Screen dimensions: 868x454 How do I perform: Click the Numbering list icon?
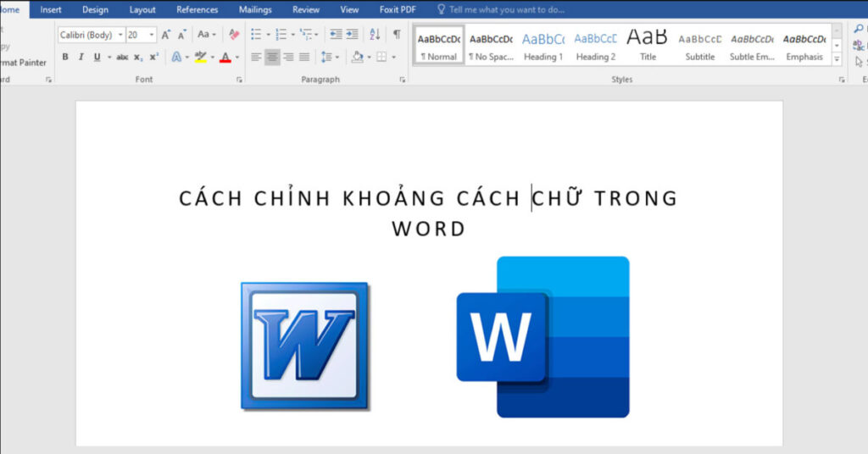point(281,34)
